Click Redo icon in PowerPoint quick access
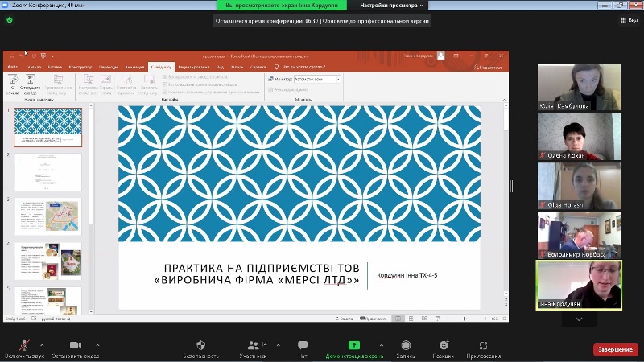644x362 pixels. (34, 56)
